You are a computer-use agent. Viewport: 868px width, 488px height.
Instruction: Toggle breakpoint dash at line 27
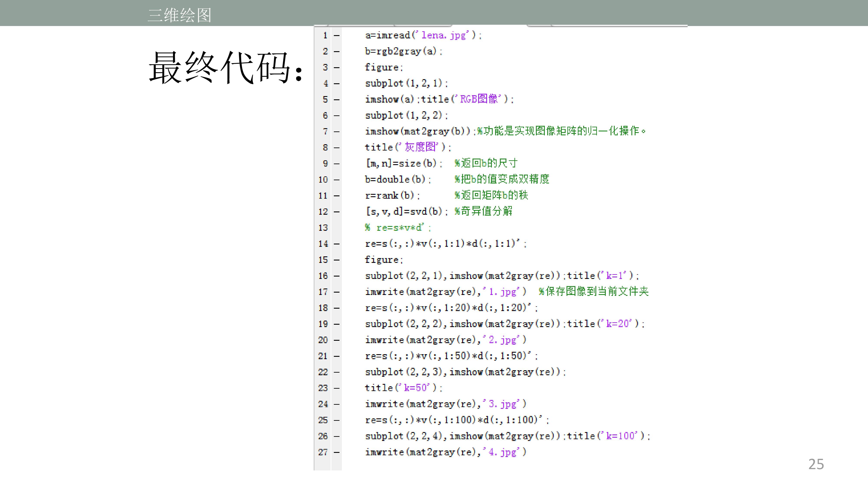(336, 452)
